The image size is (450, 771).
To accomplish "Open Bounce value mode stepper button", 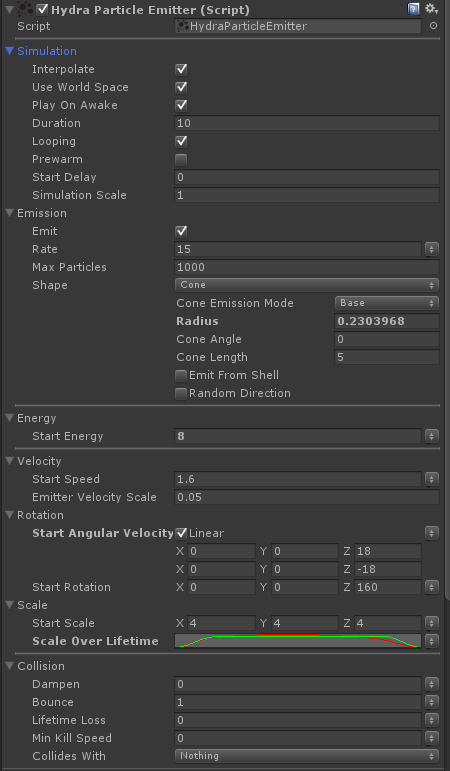I will point(431,702).
